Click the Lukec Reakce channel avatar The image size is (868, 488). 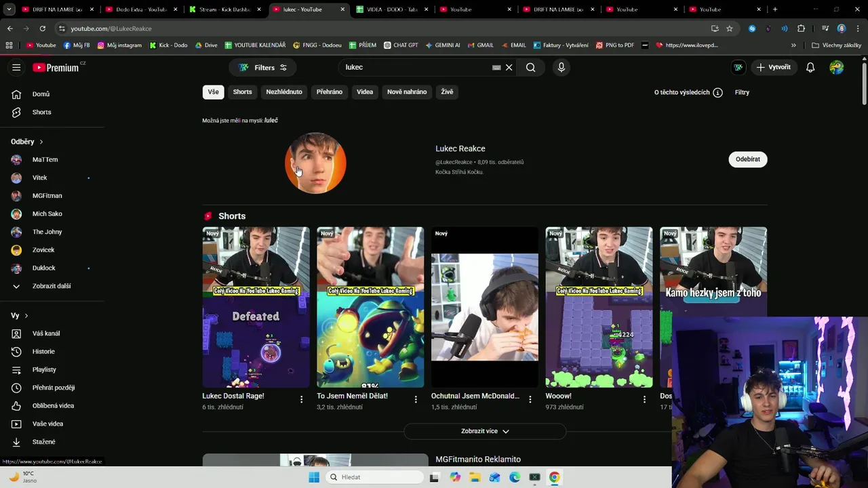click(315, 163)
